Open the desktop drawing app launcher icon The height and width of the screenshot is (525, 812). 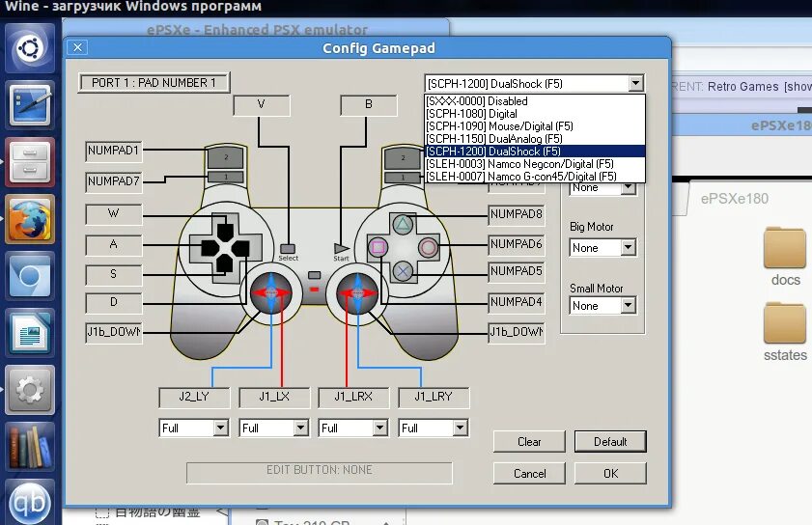[30, 105]
